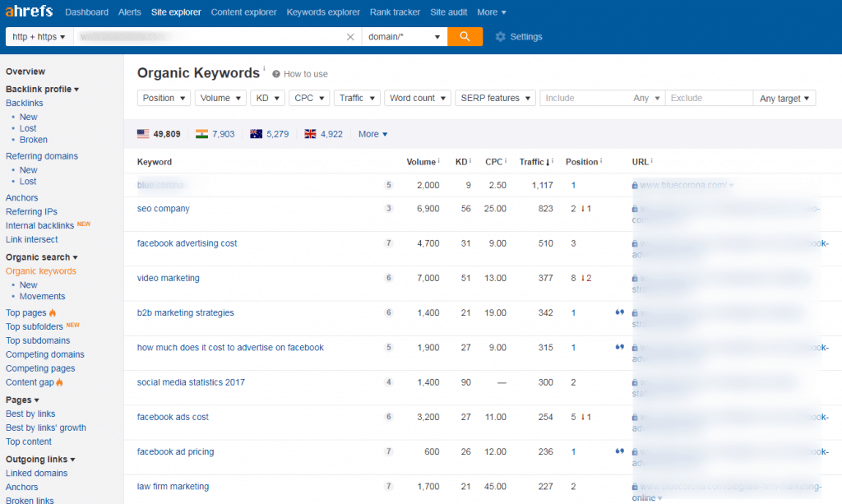Open Content gap in the sidebar
842x504 pixels.
point(30,382)
